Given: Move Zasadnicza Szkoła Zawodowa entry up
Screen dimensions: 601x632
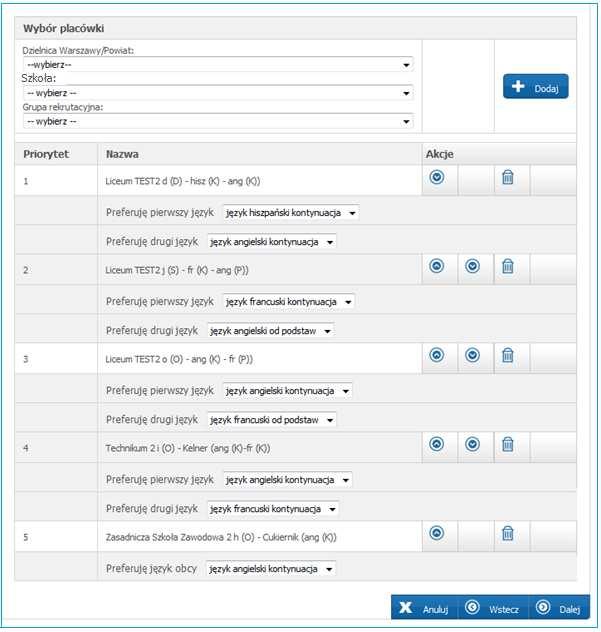Looking at the screenshot, I should pyautogui.click(x=437, y=533).
